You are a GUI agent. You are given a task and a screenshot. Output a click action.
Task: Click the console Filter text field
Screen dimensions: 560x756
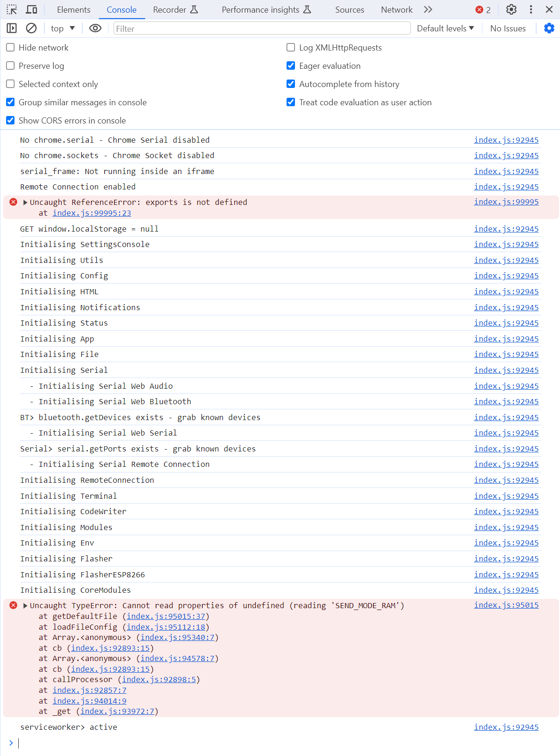pyautogui.click(x=262, y=29)
